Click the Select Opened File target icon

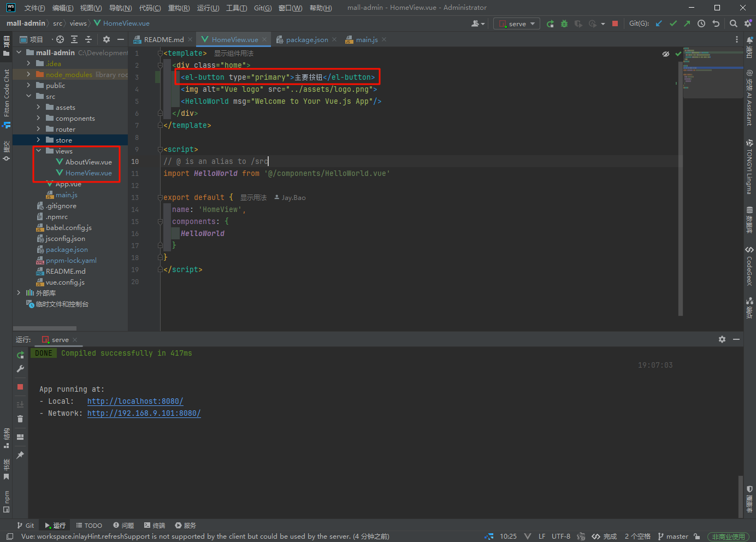60,39
